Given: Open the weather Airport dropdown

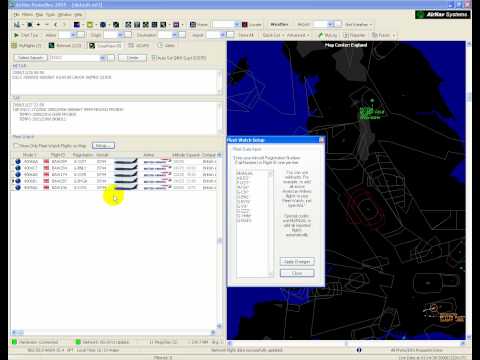Looking at the screenshot, I should pos(330,25).
